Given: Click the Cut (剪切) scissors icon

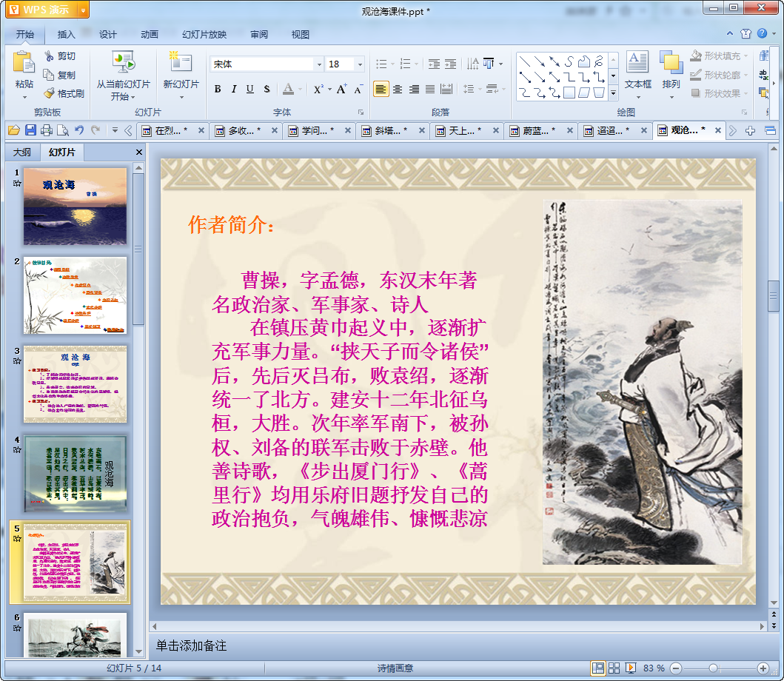Looking at the screenshot, I should click(49, 56).
